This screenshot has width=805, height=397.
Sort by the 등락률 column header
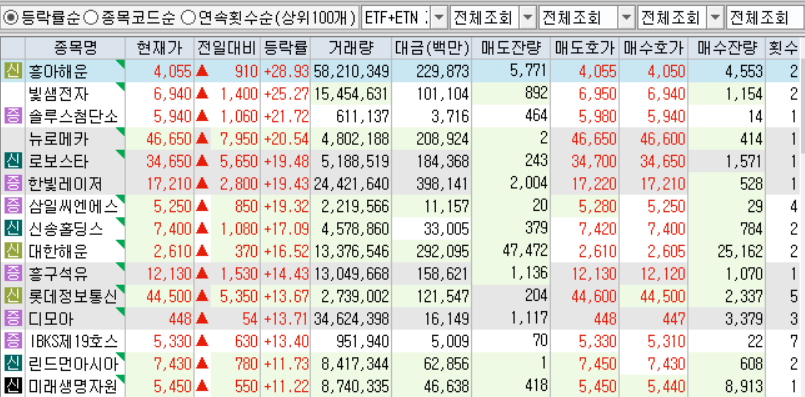pos(285,48)
